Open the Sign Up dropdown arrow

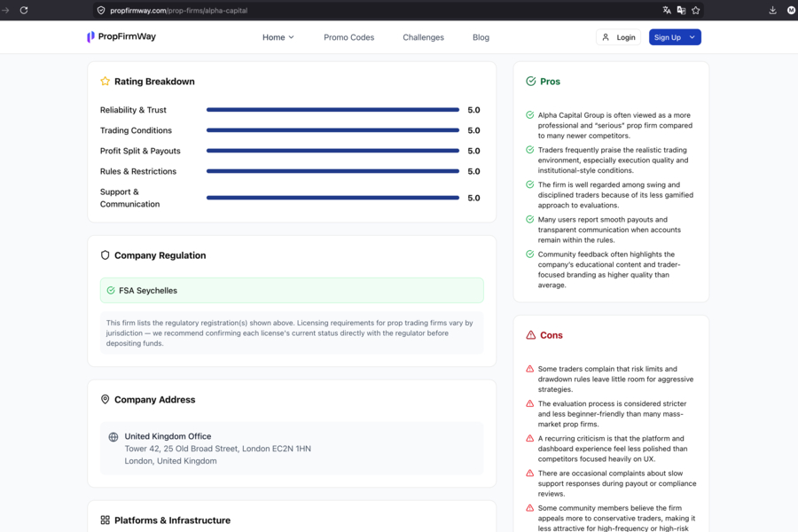click(692, 37)
